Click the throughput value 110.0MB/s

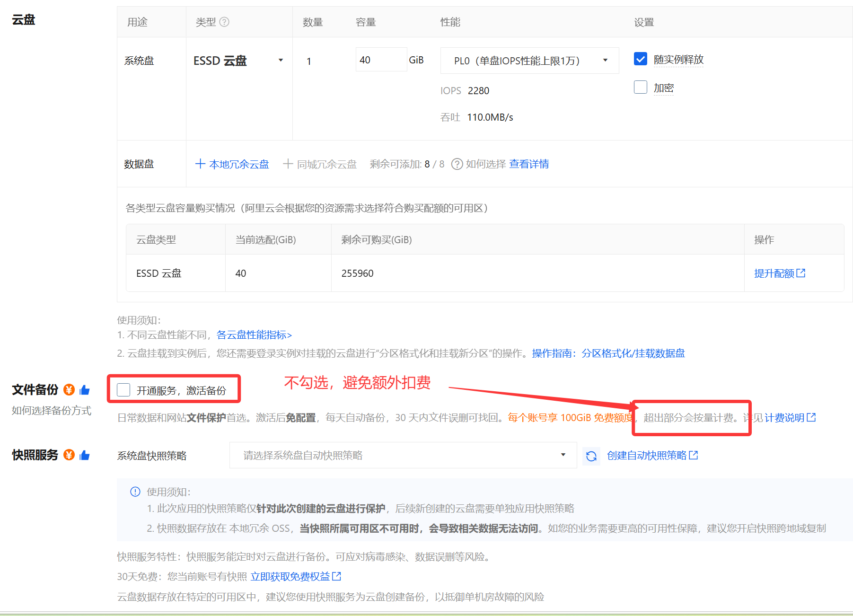click(490, 117)
